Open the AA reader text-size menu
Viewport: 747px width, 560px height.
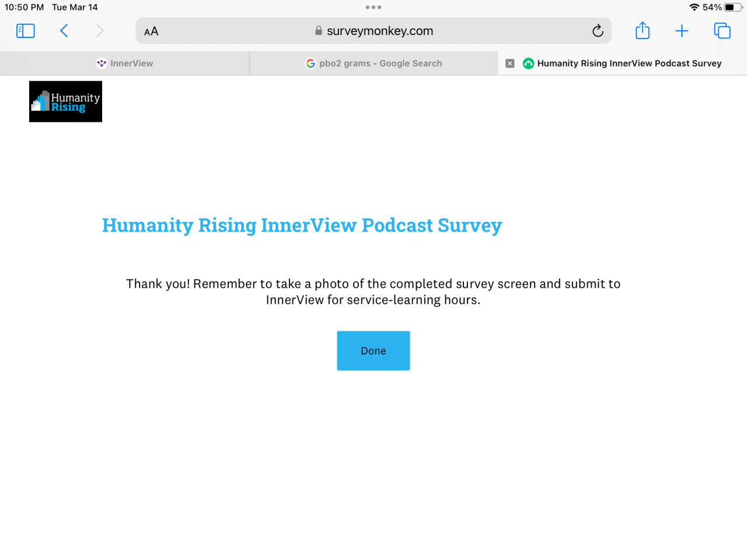(151, 32)
